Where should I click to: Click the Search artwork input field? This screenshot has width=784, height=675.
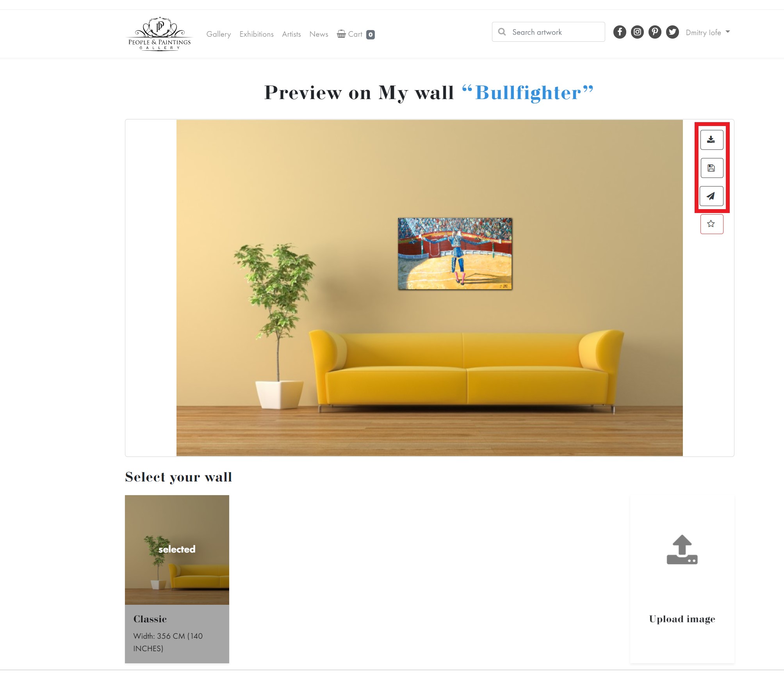tap(548, 32)
